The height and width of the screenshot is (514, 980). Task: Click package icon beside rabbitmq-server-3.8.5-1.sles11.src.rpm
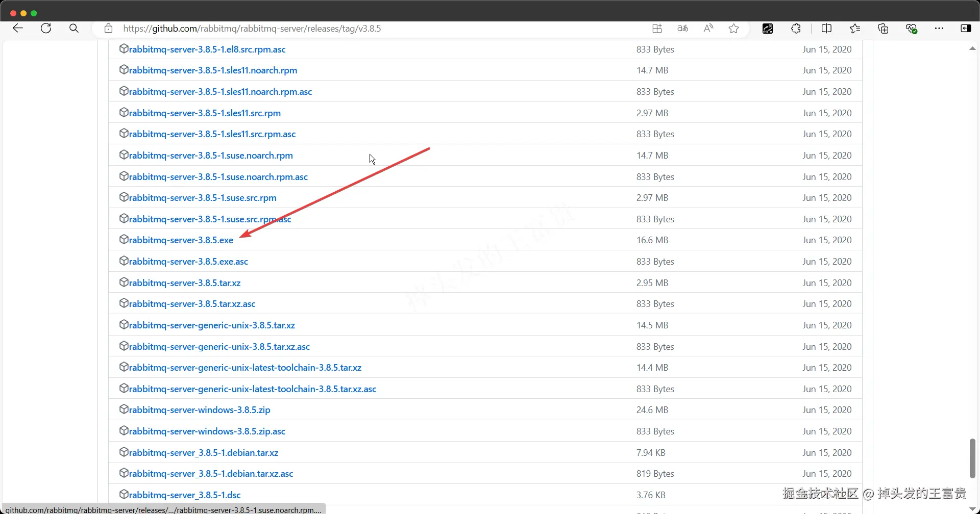[x=124, y=113]
